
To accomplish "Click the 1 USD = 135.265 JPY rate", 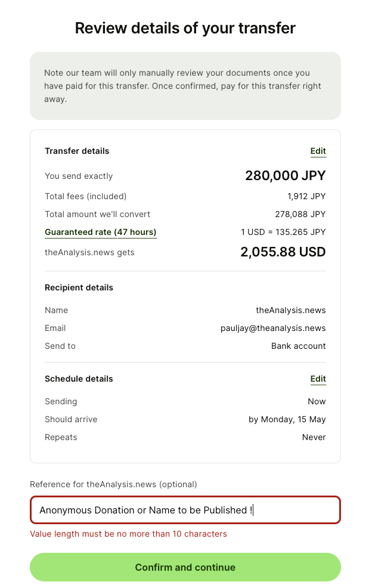I will click(283, 232).
